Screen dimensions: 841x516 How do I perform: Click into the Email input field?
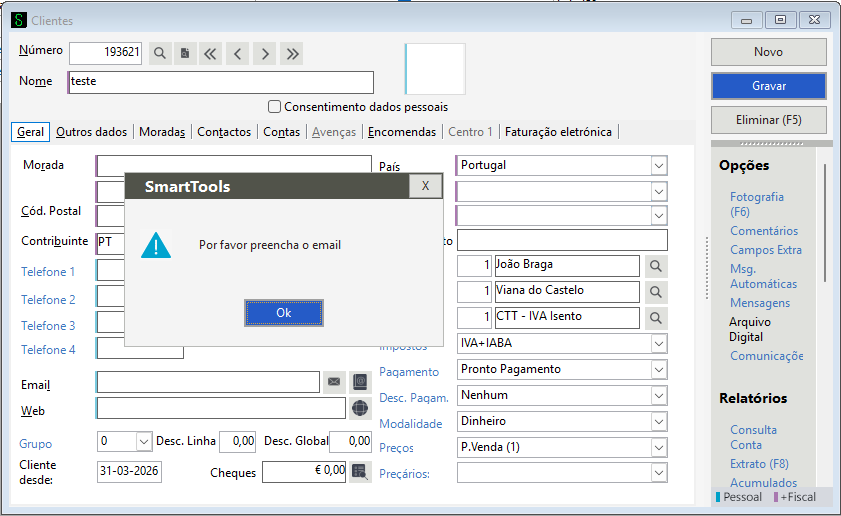(209, 382)
